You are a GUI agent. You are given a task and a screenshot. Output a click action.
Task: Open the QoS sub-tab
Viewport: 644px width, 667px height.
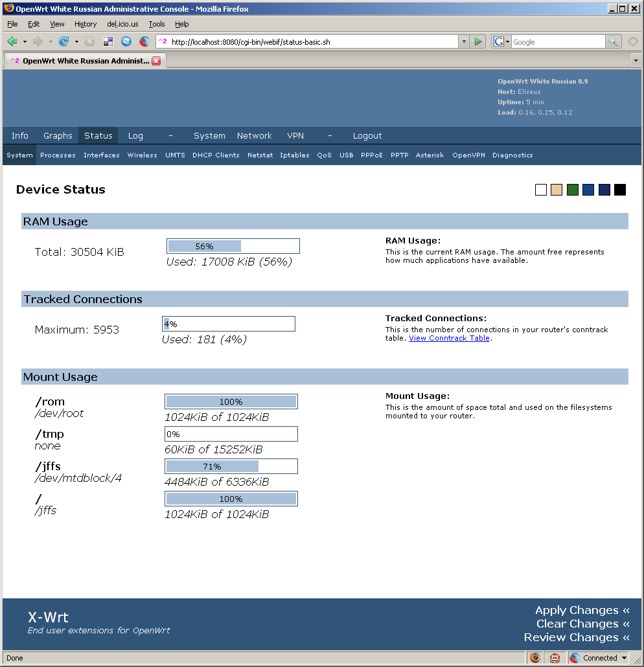[x=324, y=155]
